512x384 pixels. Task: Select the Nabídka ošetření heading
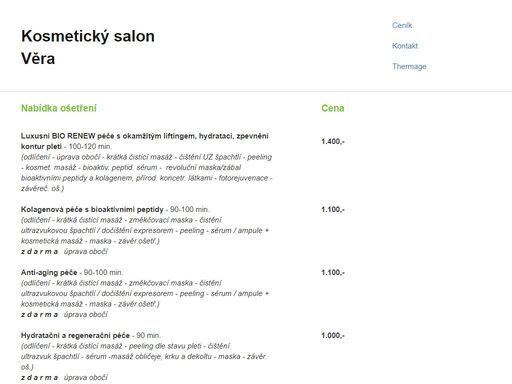[x=59, y=108]
